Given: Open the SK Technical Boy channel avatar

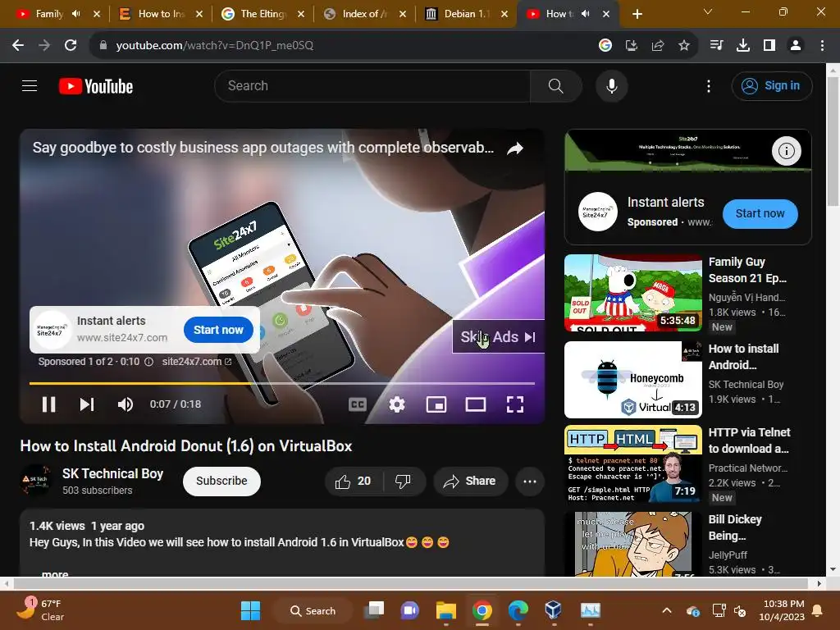Looking at the screenshot, I should pos(35,480).
